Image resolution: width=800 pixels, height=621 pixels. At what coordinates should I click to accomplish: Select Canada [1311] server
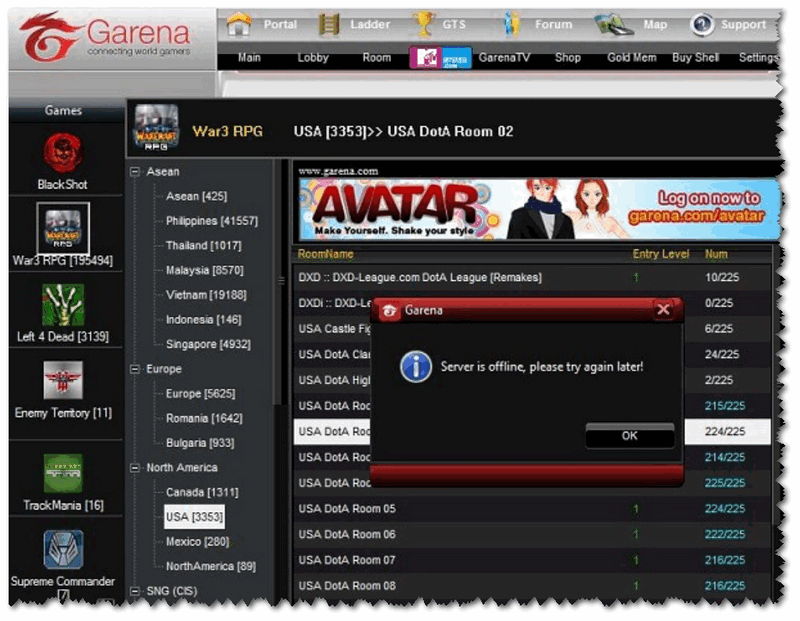(202, 492)
